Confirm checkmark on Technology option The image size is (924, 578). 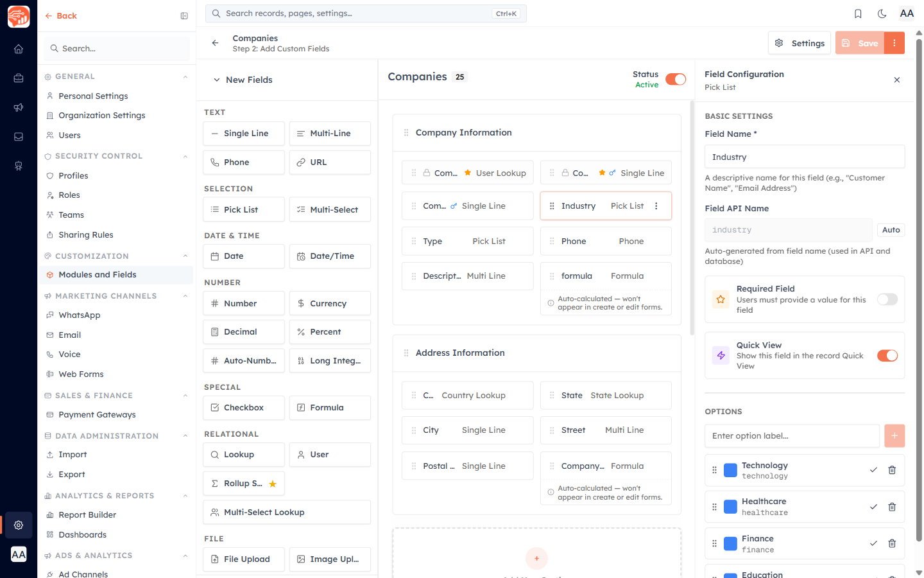[873, 470]
